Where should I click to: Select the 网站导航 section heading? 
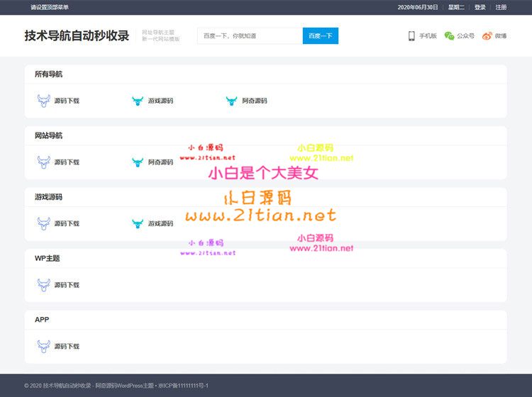pyautogui.click(x=48, y=135)
